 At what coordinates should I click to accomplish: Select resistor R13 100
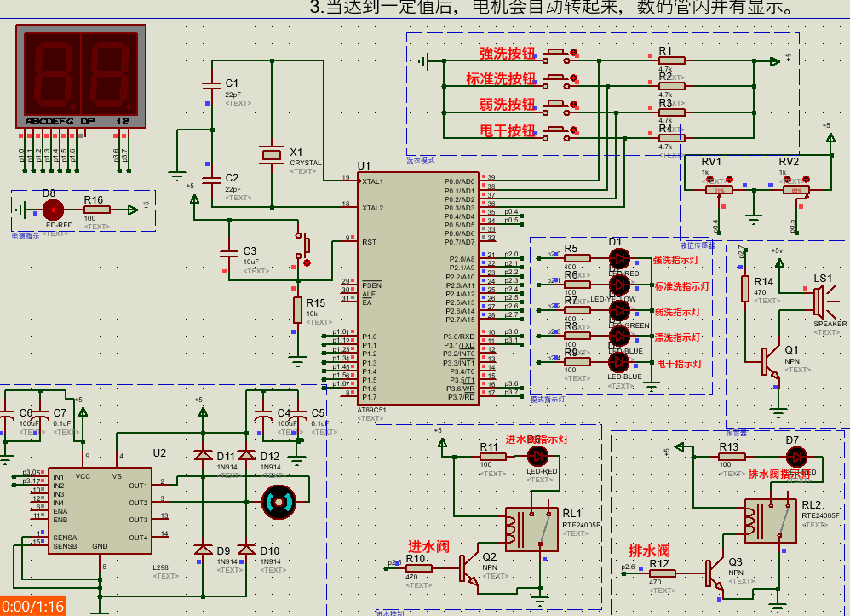coord(732,457)
